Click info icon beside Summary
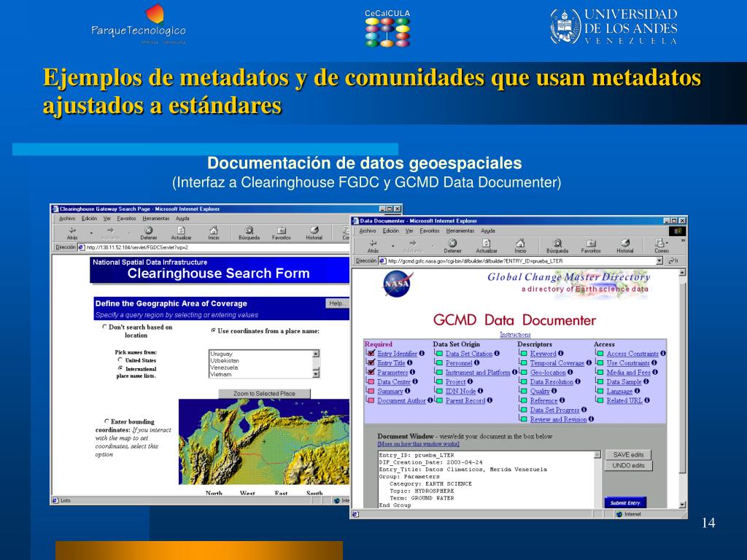The width and height of the screenshot is (747, 560). [x=407, y=391]
